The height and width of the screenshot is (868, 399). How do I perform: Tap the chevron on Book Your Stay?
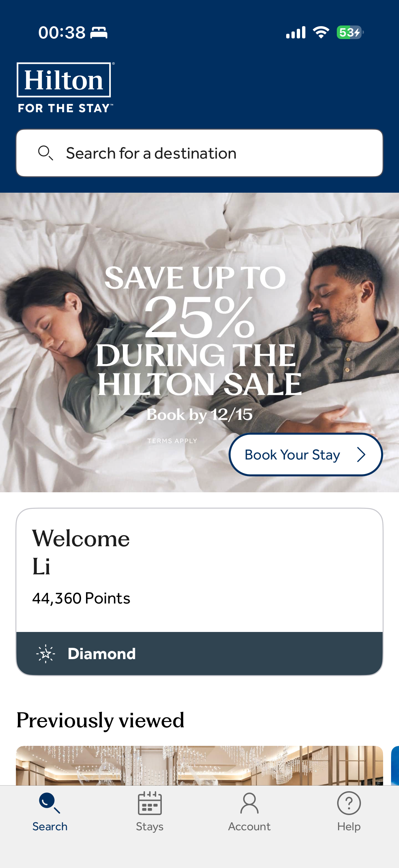tap(361, 455)
